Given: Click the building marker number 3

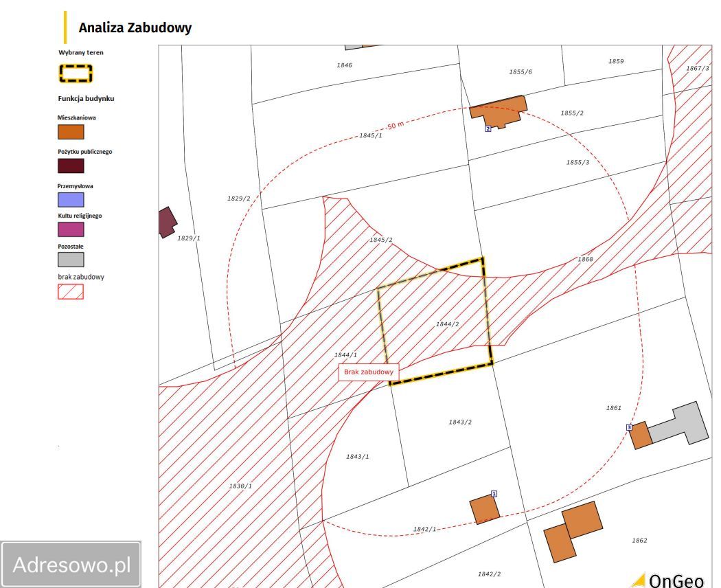Looking at the screenshot, I should point(629,427).
